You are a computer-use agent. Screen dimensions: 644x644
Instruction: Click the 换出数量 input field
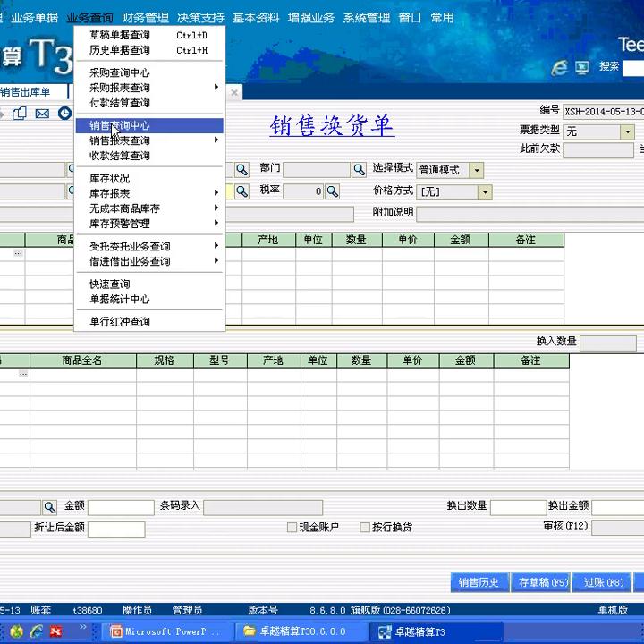[518, 508]
